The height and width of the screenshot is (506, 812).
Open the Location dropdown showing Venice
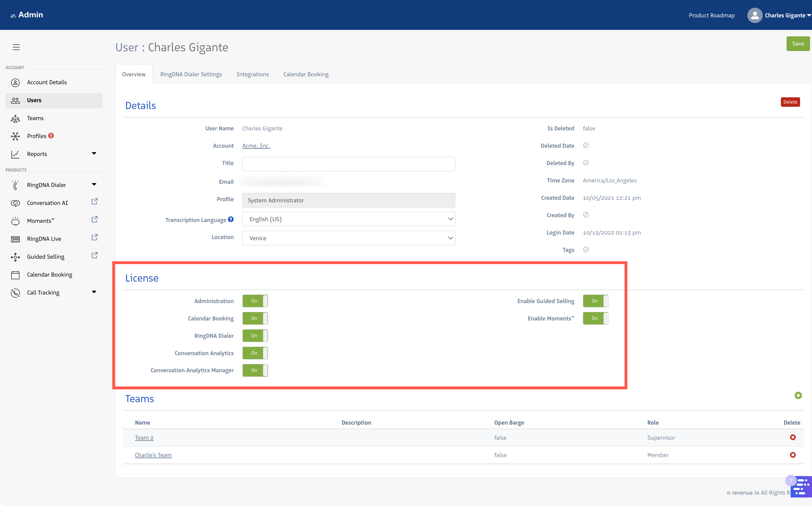(348, 238)
